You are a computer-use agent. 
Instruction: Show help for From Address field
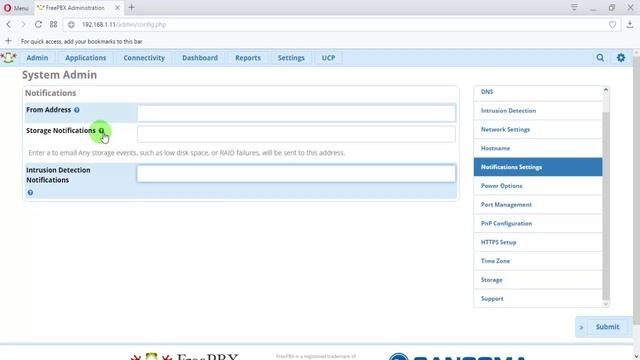(77, 110)
